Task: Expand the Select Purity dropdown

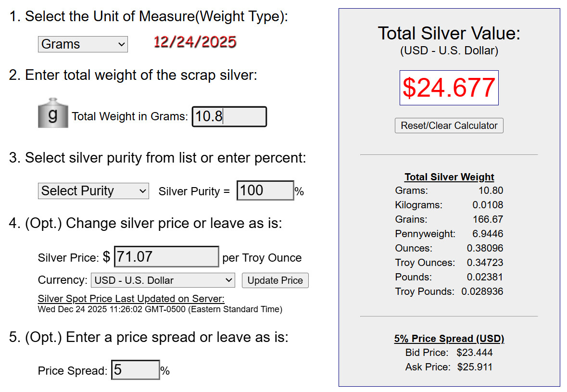Action: (93, 191)
